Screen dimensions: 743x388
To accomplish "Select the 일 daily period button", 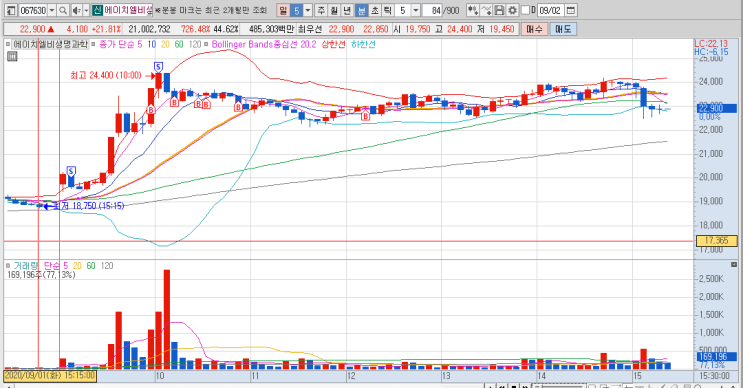I will click(283, 10).
